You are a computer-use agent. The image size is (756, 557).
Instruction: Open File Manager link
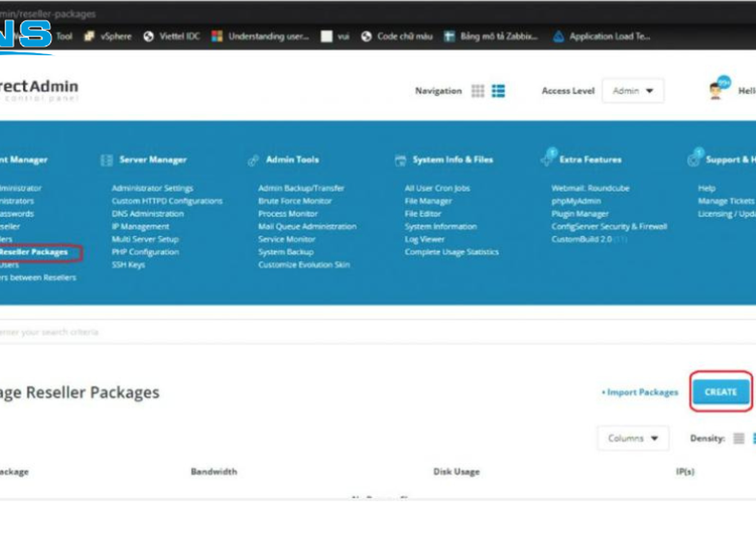pos(428,201)
